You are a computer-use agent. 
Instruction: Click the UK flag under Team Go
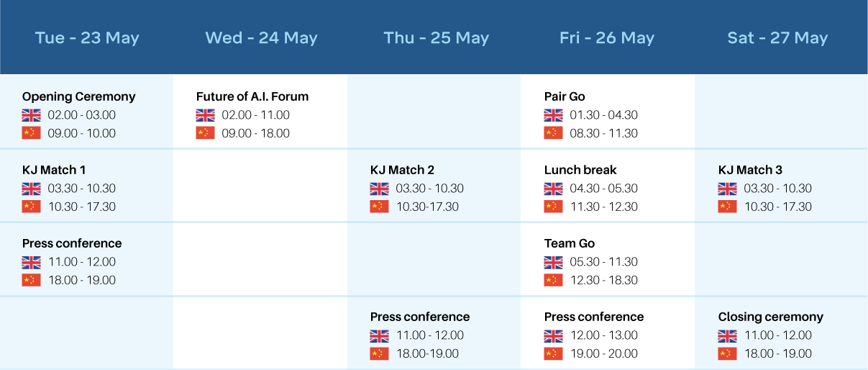point(553,262)
